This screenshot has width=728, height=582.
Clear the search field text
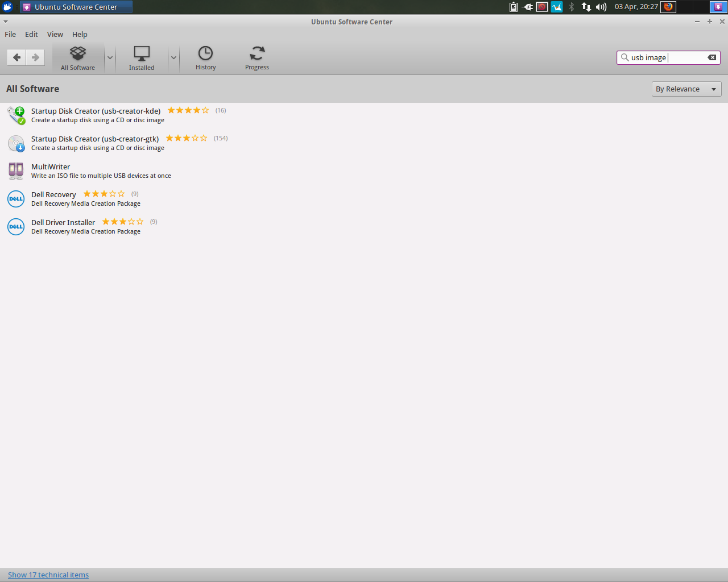pyautogui.click(x=712, y=57)
